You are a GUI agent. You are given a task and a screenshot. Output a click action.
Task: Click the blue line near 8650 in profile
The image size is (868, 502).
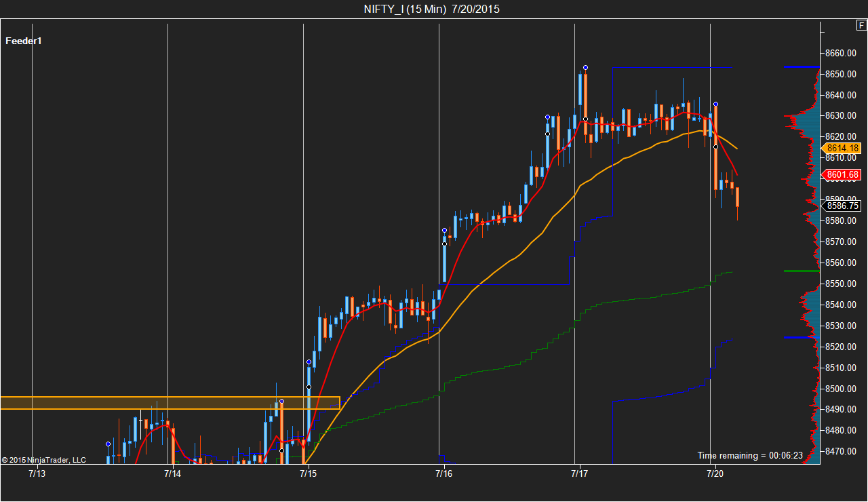[x=801, y=66]
